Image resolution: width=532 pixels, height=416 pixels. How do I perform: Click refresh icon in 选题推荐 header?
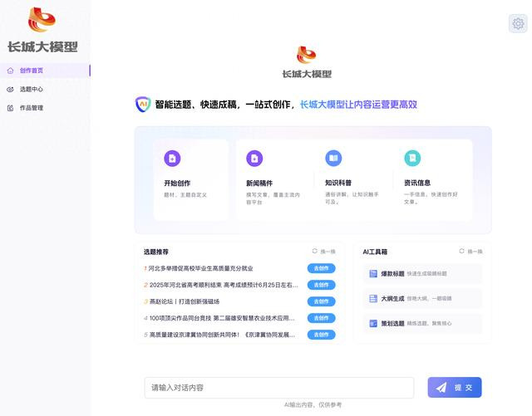click(314, 251)
